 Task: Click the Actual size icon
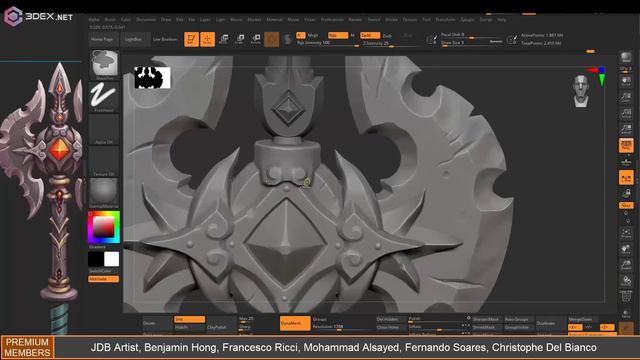tap(626, 114)
